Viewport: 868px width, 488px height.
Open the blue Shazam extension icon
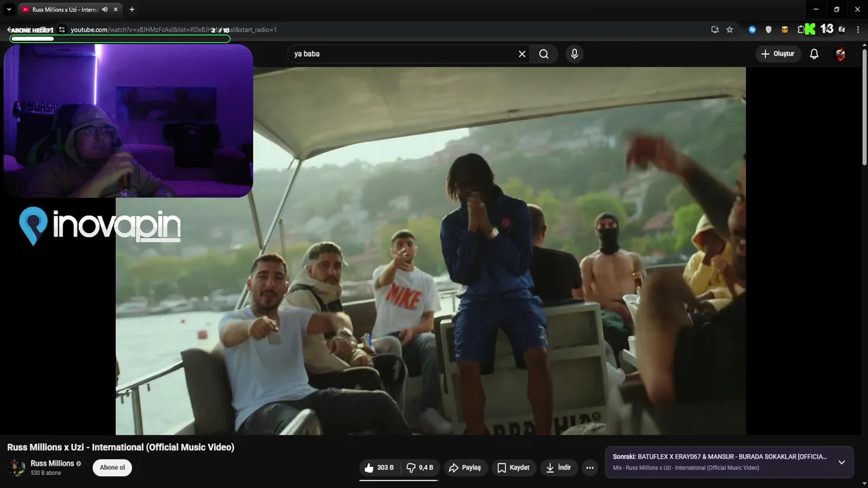point(752,30)
